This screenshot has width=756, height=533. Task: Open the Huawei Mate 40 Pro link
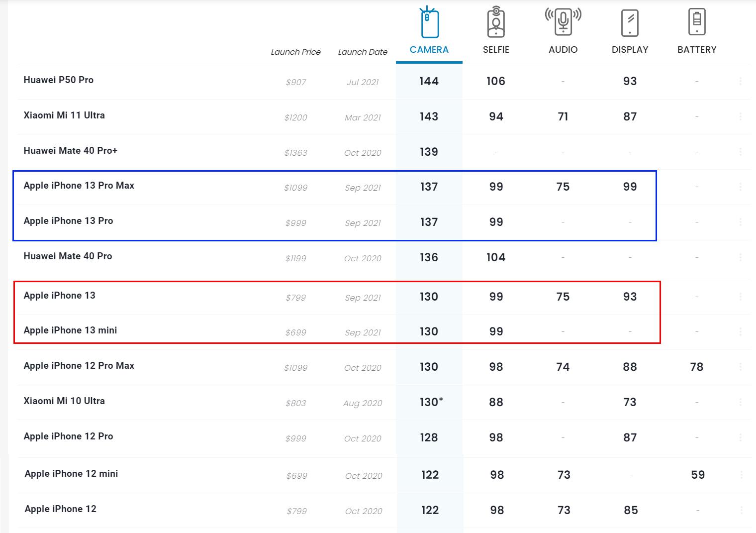point(68,256)
